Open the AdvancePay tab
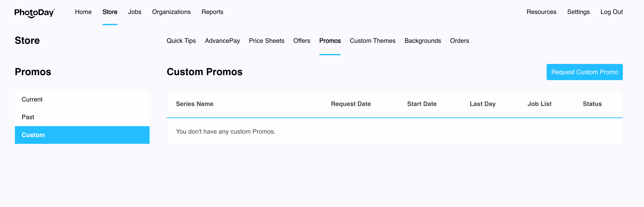644x207 pixels. pyautogui.click(x=222, y=41)
